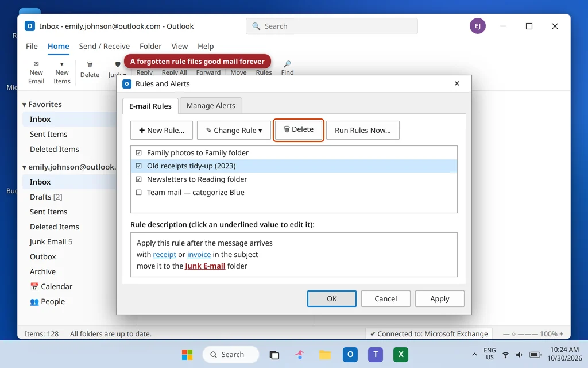Switch the ENG US input language
The width and height of the screenshot is (588, 368).
[x=489, y=354]
